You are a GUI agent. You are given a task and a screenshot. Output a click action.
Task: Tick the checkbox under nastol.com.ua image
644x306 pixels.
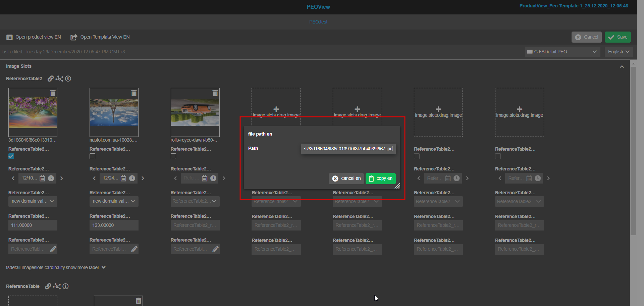[x=93, y=156]
